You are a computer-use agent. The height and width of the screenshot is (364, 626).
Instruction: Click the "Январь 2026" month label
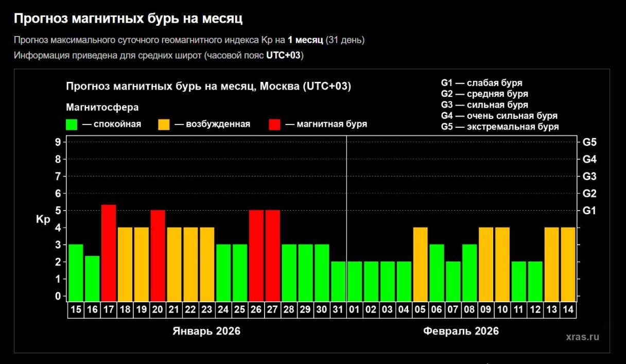(x=206, y=331)
